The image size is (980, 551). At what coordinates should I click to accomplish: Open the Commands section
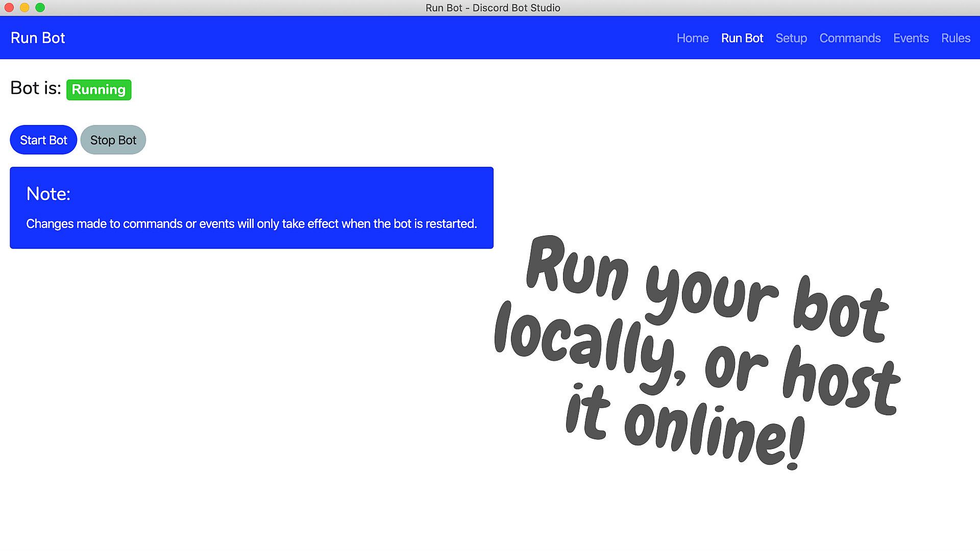coord(849,38)
